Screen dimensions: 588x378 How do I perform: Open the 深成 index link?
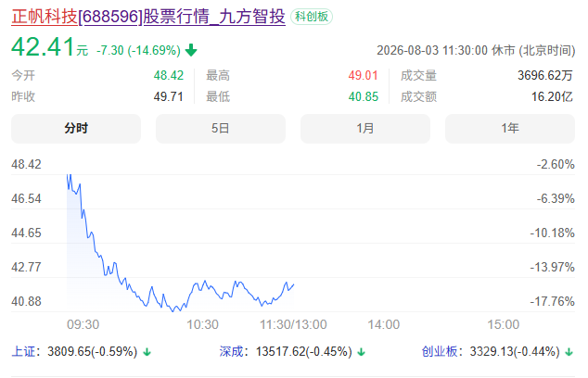pyautogui.click(x=231, y=352)
